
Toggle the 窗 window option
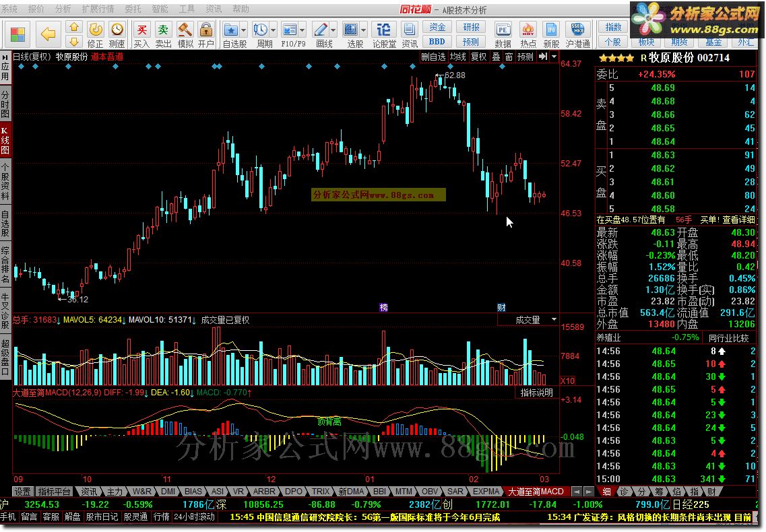click(509, 57)
